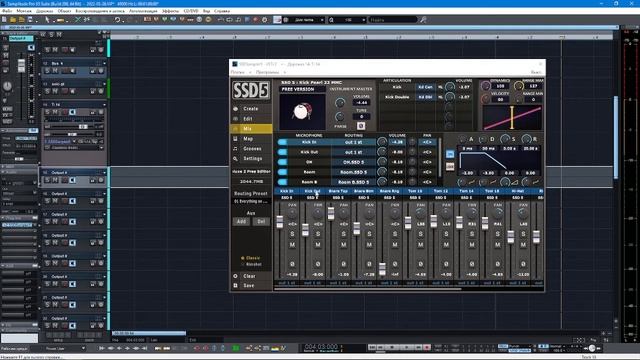
Task: Mute the Snare Top mixer channel
Action: (344, 244)
